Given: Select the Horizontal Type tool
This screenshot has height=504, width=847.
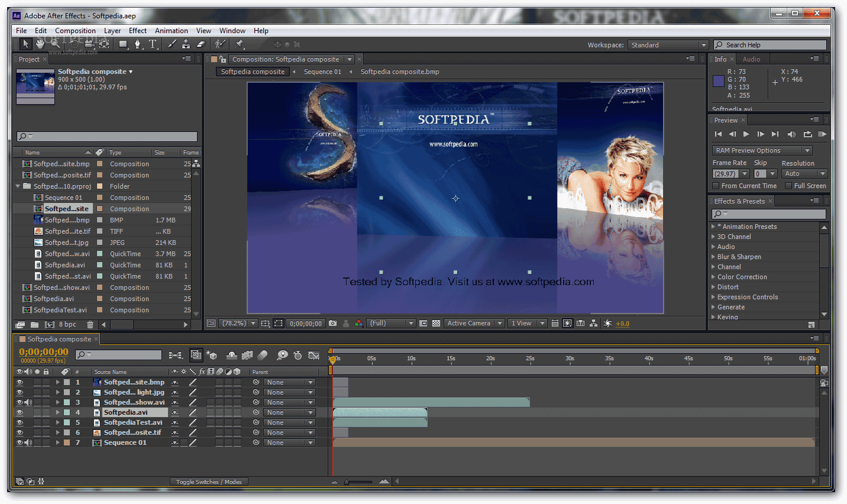Looking at the screenshot, I should [153, 44].
